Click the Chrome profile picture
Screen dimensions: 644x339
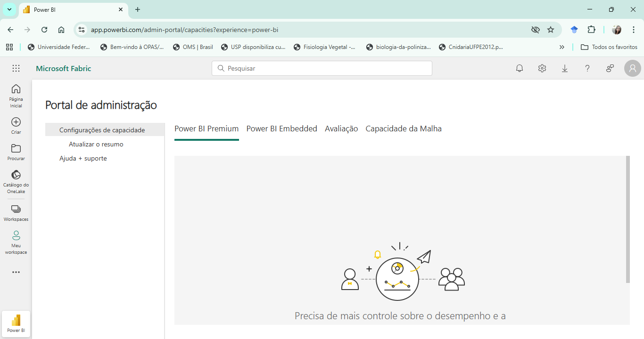[x=617, y=30]
